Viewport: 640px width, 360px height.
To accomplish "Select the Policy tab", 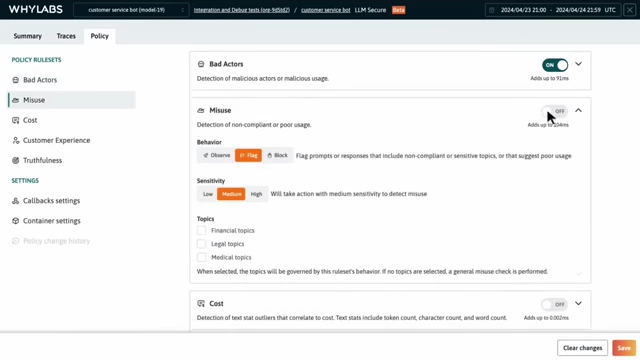I will pyautogui.click(x=100, y=36).
